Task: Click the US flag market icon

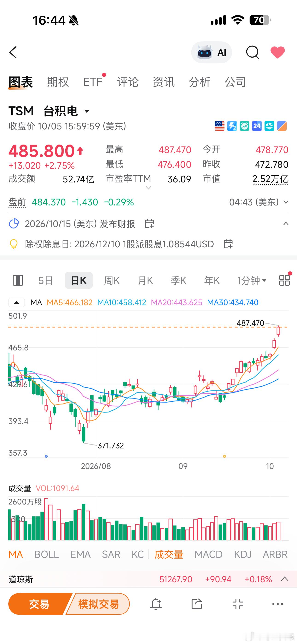Action: point(219,126)
